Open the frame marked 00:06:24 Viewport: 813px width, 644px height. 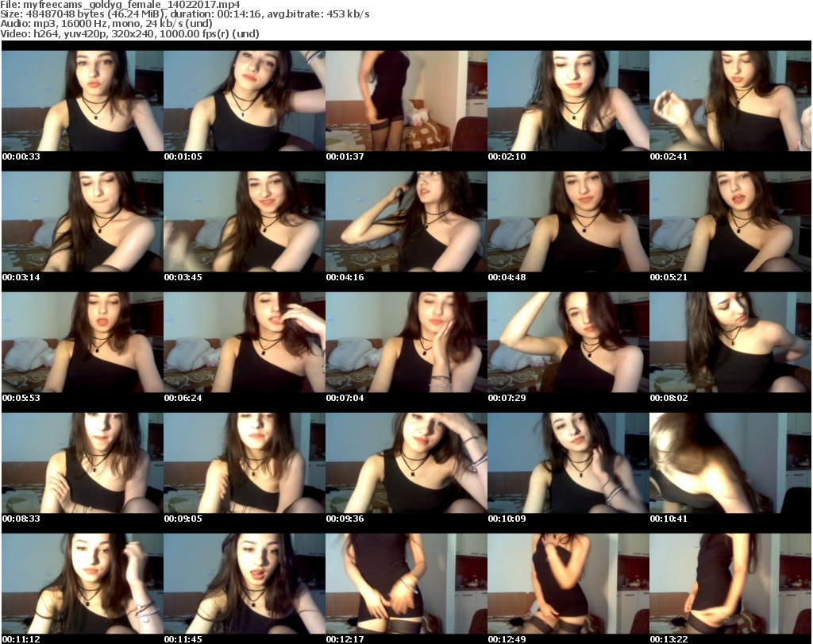[x=245, y=342]
